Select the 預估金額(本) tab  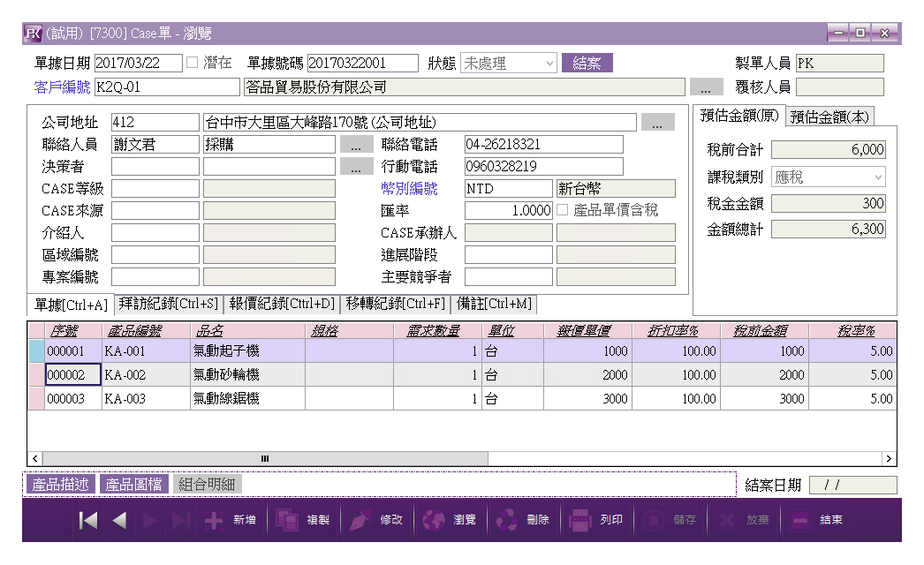point(829,117)
